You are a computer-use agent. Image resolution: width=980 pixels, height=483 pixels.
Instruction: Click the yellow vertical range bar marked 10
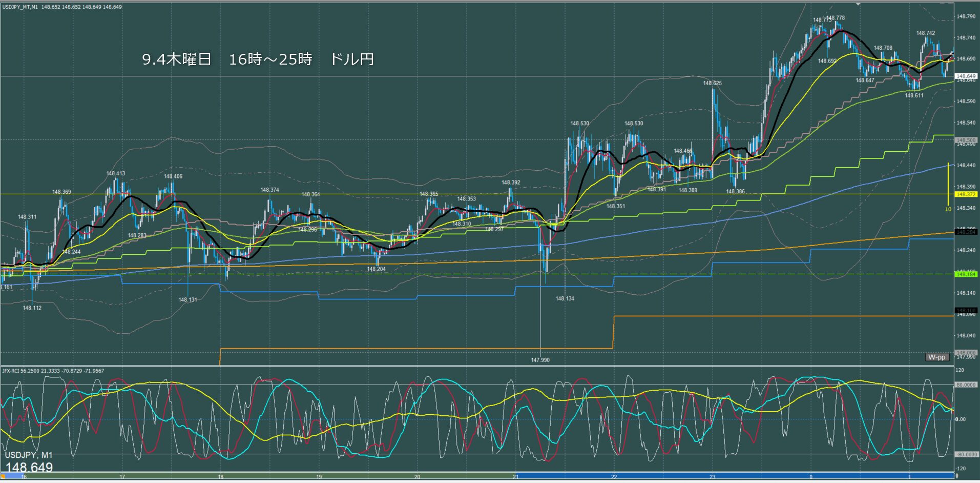click(x=948, y=184)
